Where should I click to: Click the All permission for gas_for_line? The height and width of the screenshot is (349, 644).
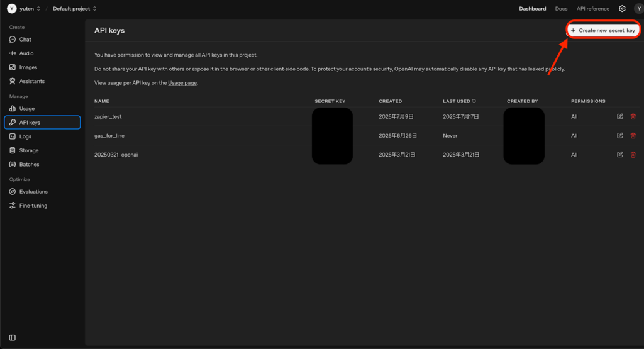tap(574, 135)
